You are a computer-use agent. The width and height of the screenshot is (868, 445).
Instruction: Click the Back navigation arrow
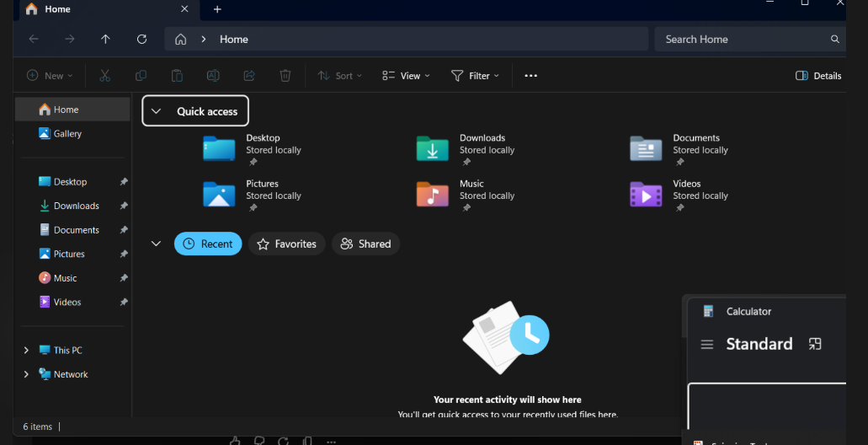point(34,40)
